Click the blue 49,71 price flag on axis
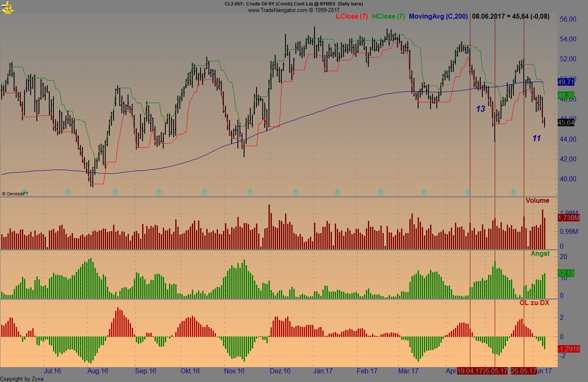This screenshot has width=588, height=382. tap(567, 82)
